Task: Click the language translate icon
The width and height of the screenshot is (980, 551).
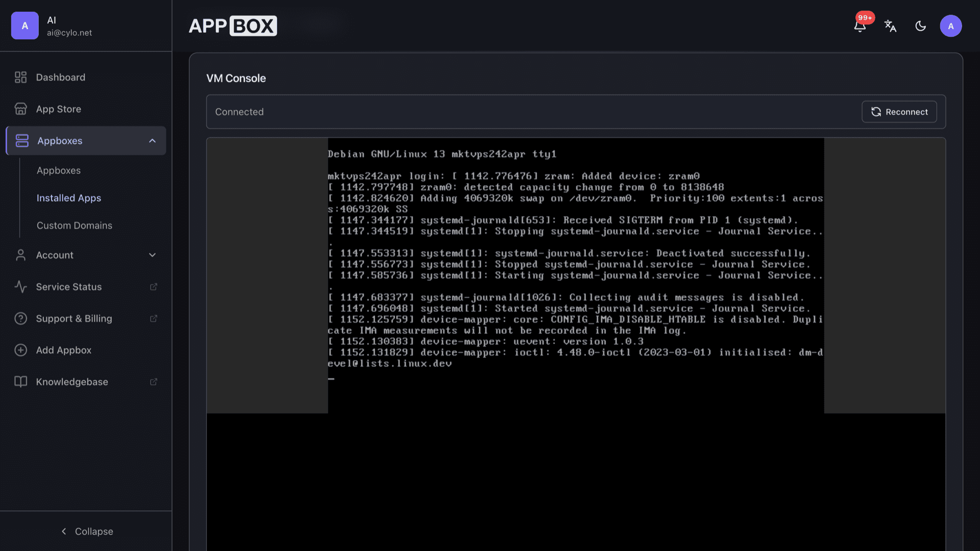Action: 890,26
